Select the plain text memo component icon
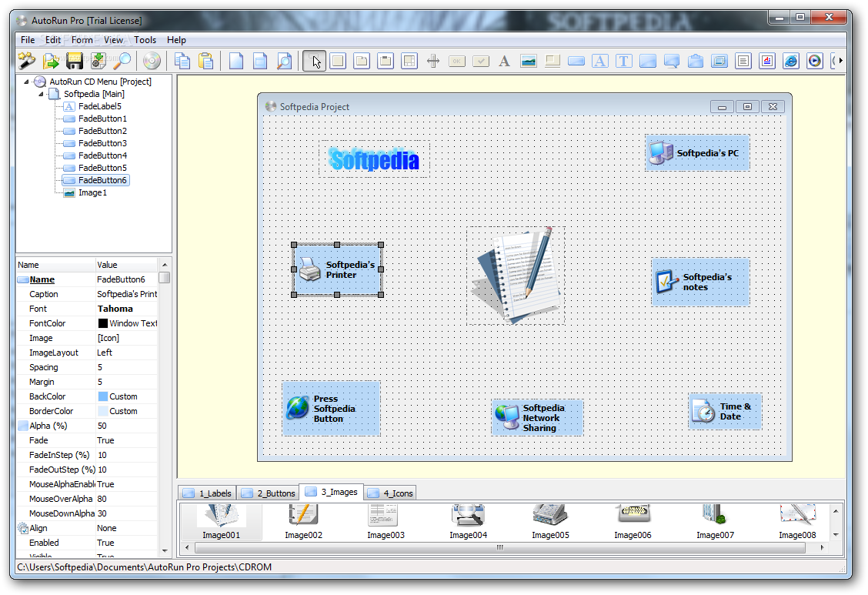The image size is (868, 595). 743,61
